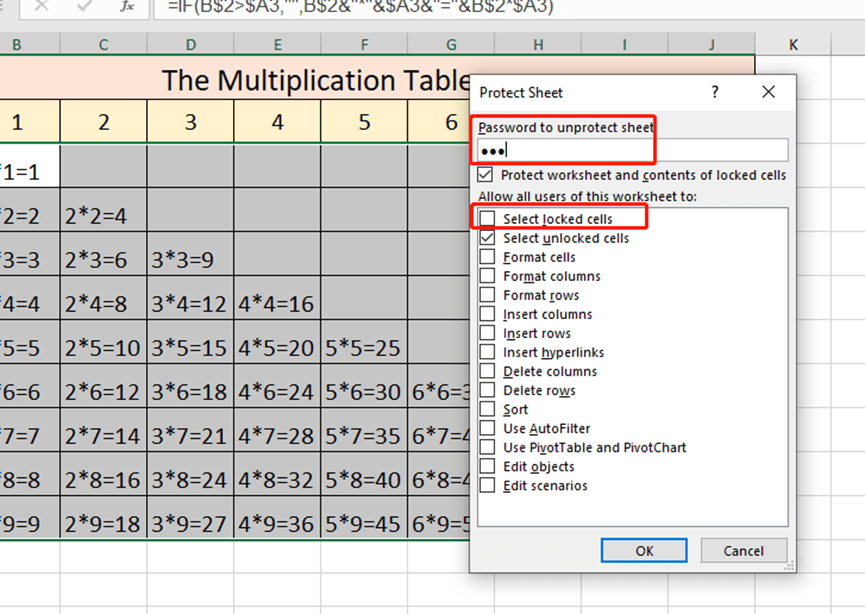Select the cell showing 3*6=18
The image size is (865, 614).
pos(190,386)
